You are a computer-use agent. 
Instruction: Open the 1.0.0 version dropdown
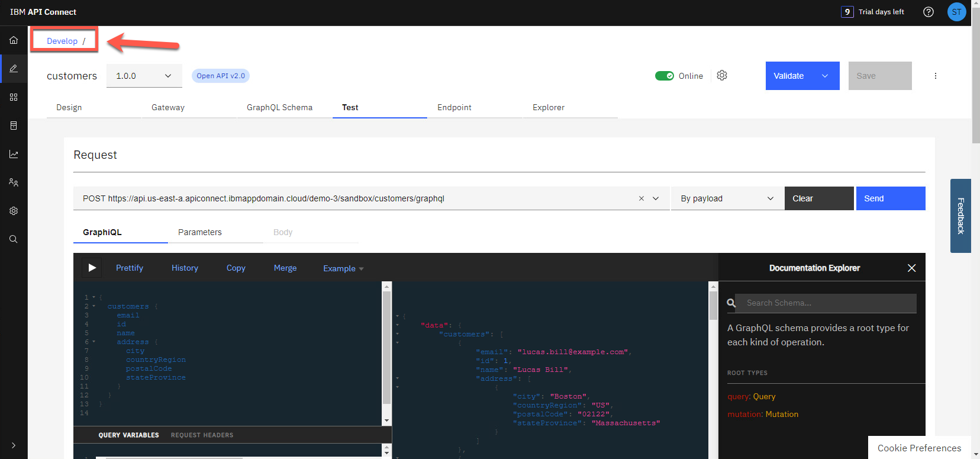coord(144,76)
